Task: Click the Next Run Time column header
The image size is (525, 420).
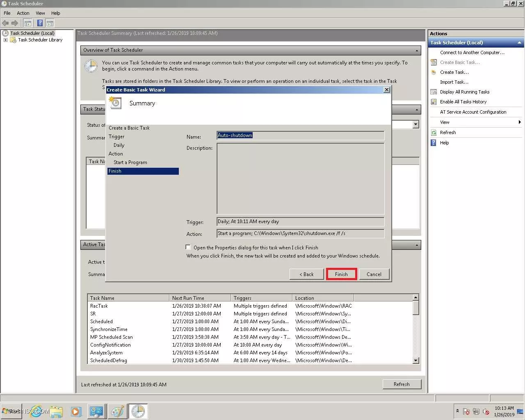Action: point(200,298)
